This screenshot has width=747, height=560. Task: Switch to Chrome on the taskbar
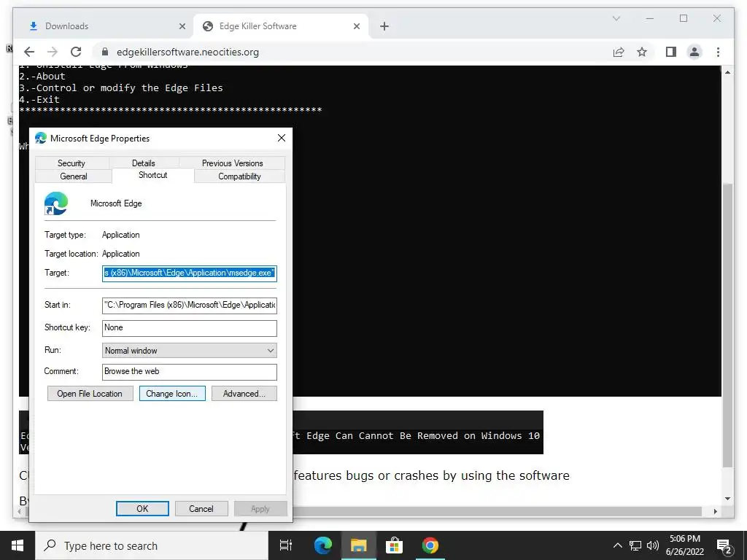[430, 545]
